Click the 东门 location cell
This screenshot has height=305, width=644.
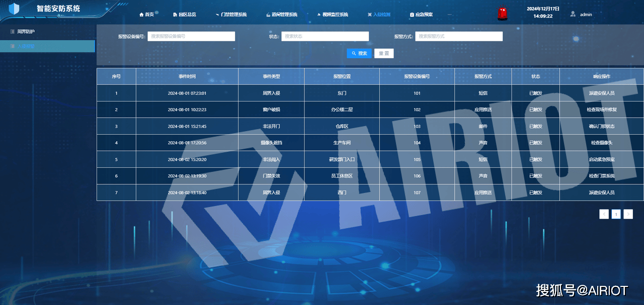point(342,93)
